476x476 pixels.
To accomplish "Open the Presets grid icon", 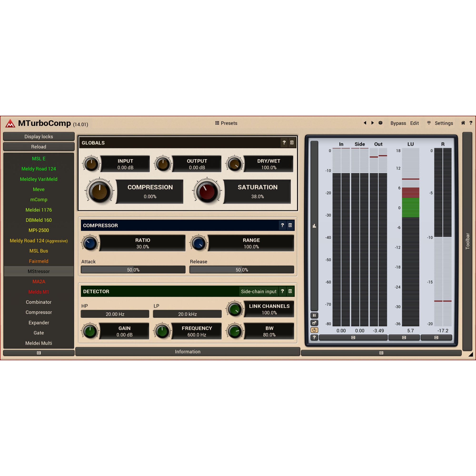I will [217, 123].
